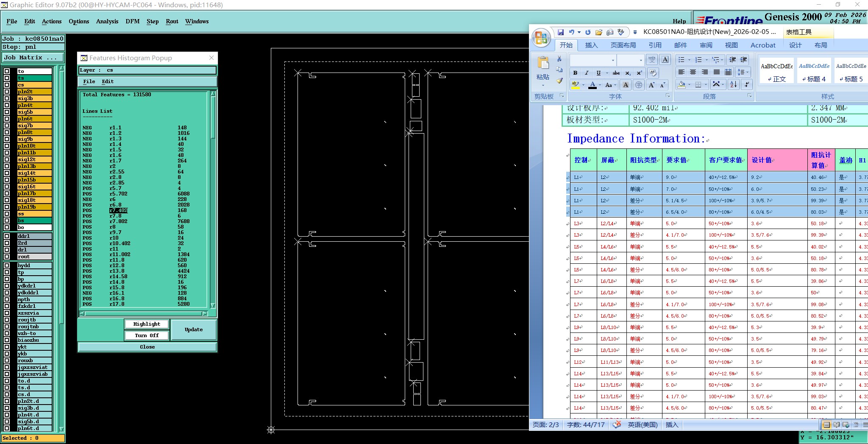Open the font name combo box
The width and height of the screenshot is (868, 444).
593,60
